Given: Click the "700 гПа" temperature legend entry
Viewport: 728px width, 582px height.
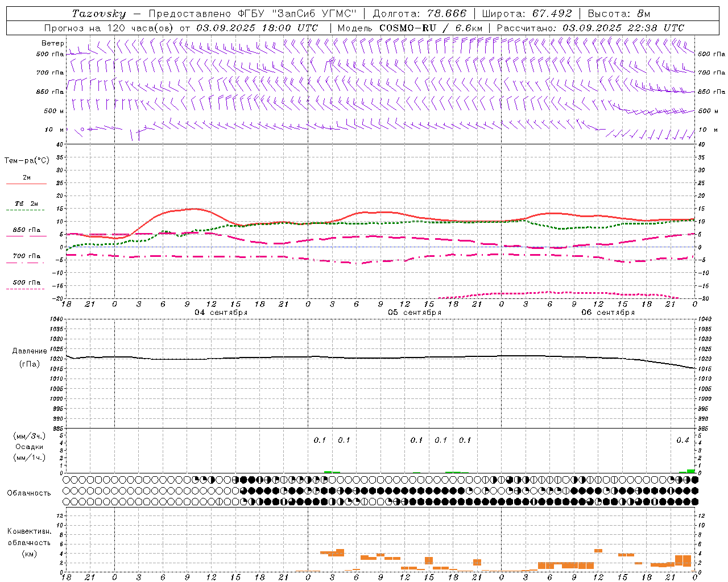Looking at the screenshot, I should click(27, 256).
